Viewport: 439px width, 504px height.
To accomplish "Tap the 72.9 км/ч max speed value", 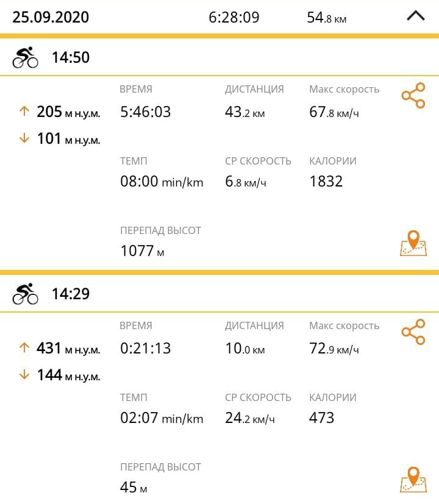I will (334, 349).
